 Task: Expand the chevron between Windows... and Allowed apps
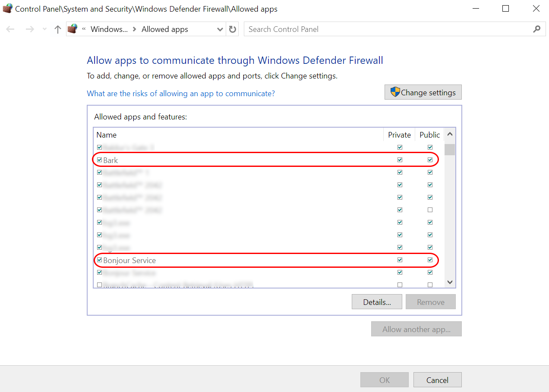pos(134,29)
